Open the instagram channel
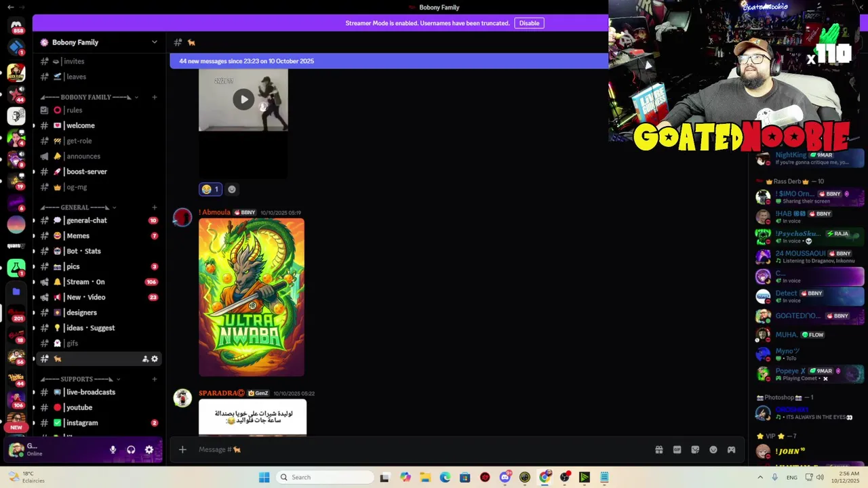 coord(99,423)
